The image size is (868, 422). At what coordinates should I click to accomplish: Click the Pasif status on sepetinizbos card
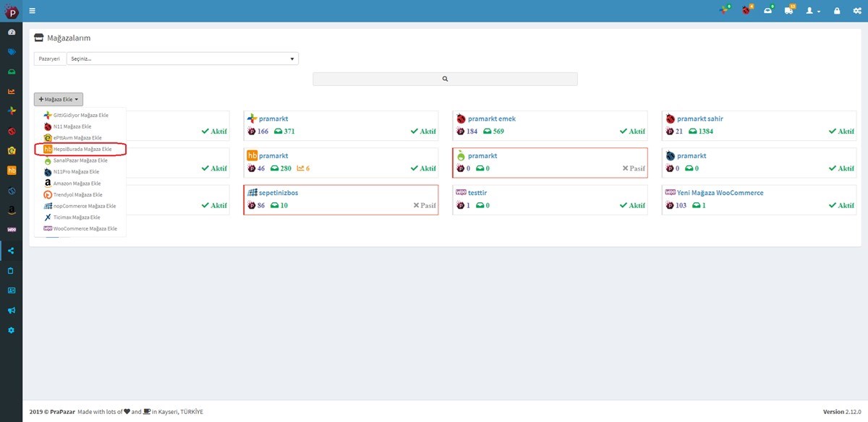click(425, 205)
